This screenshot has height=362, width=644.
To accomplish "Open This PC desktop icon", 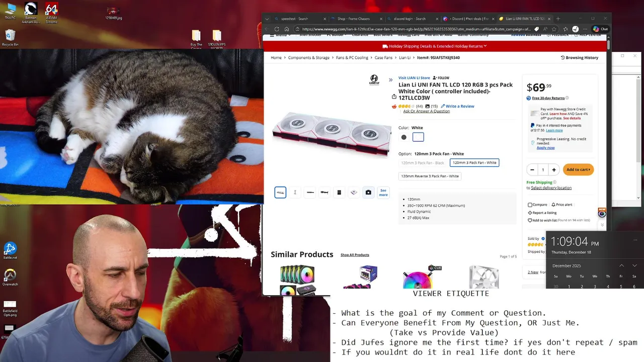I will (x=10, y=12).
